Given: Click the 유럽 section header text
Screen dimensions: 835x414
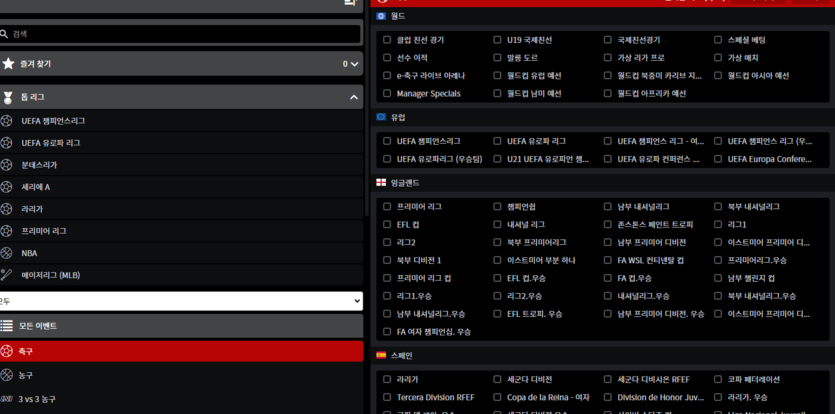Looking at the screenshot, I should point(398,117).
